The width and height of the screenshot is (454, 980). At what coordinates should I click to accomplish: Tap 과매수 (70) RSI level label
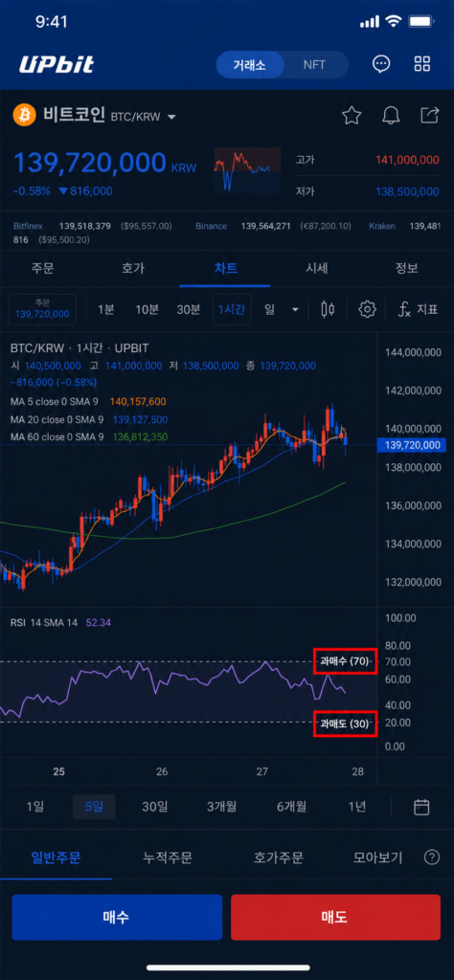click(x=345, y=661)
